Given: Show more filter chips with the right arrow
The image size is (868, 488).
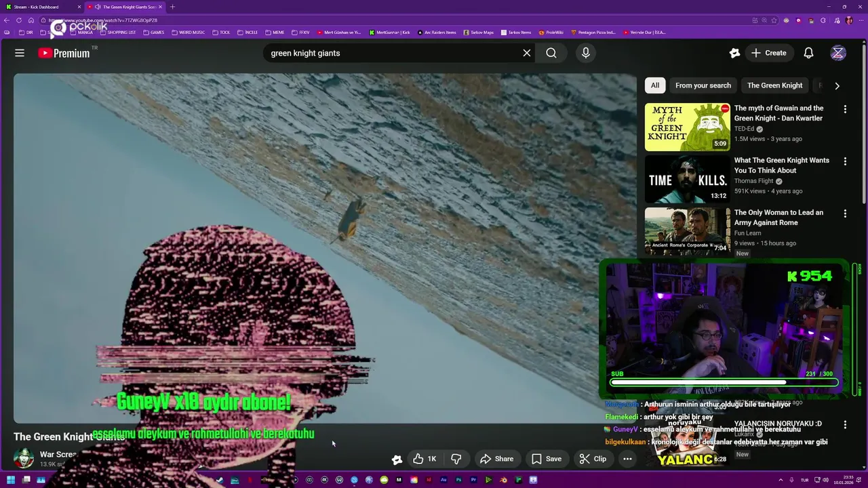Looking at the screenshot, I should (x=837, y=85).
